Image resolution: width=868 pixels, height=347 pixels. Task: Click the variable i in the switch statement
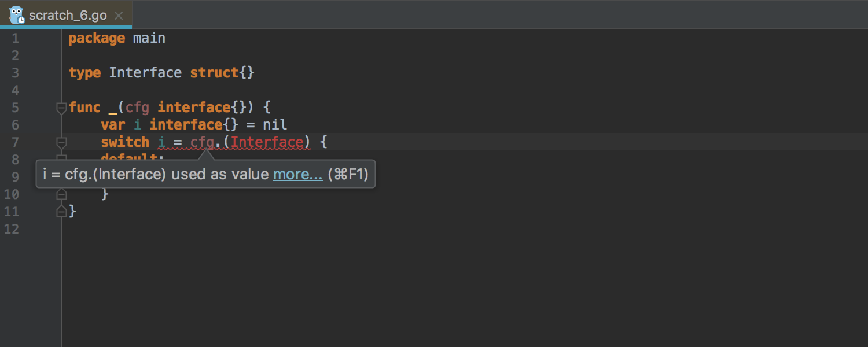pos(161,142)
